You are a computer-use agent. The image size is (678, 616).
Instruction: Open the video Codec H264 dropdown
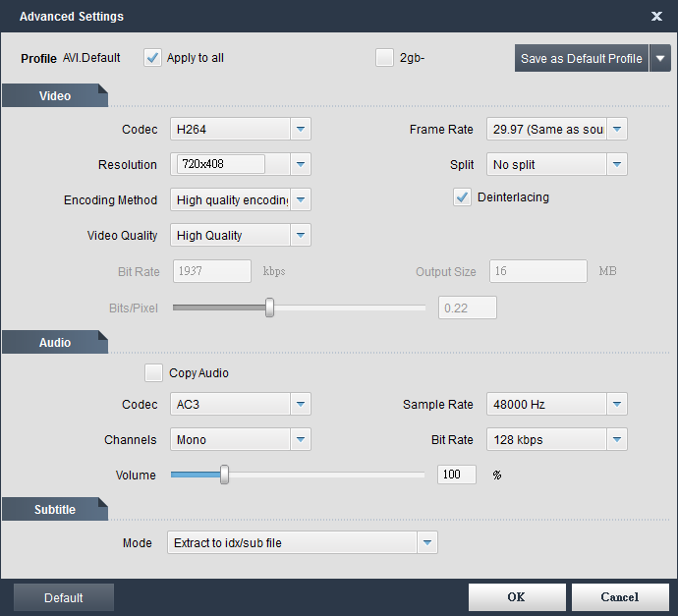click(301, 130)
